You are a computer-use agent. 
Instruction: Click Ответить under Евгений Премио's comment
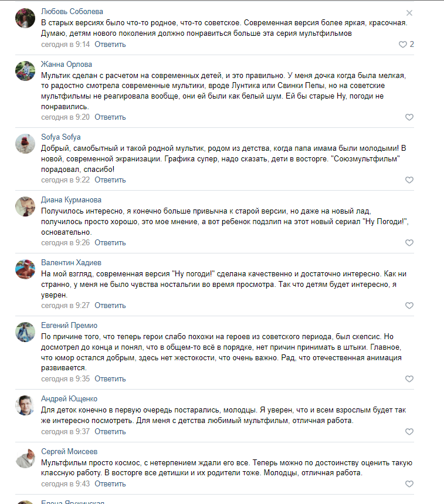110,378
